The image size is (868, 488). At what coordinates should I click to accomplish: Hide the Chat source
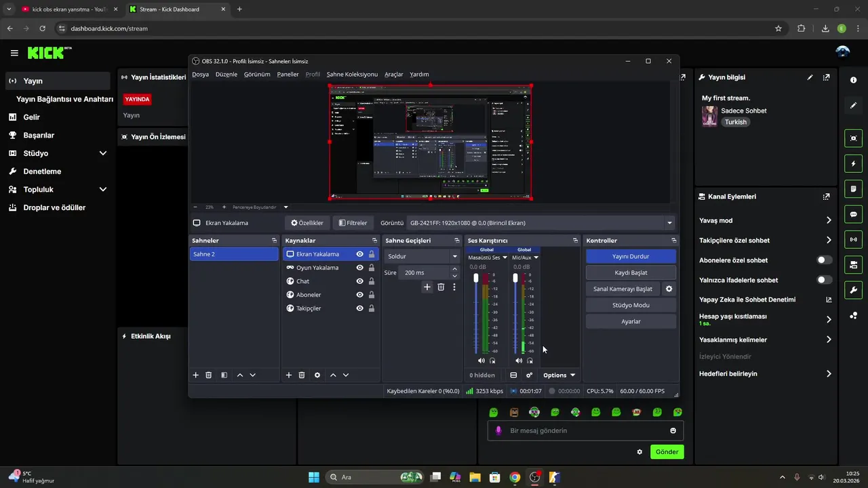coord(360,281)
